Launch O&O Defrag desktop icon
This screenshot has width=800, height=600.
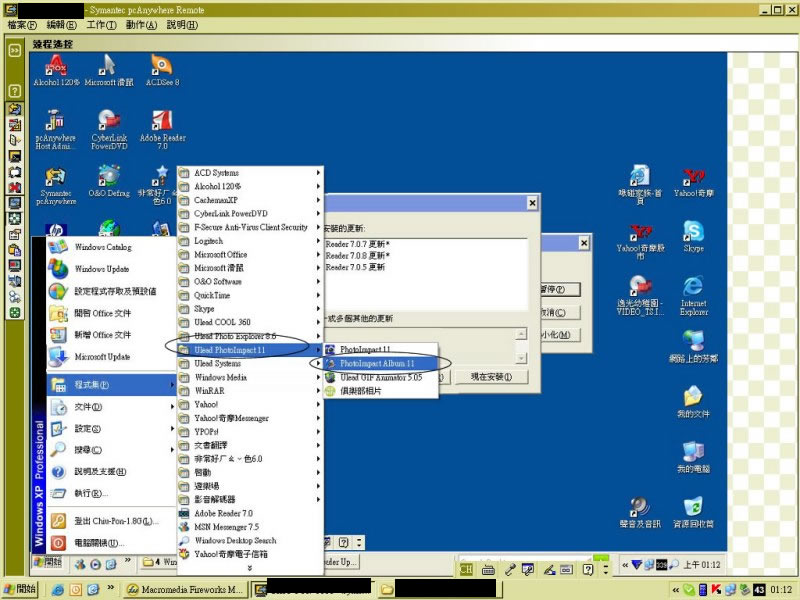109,182
